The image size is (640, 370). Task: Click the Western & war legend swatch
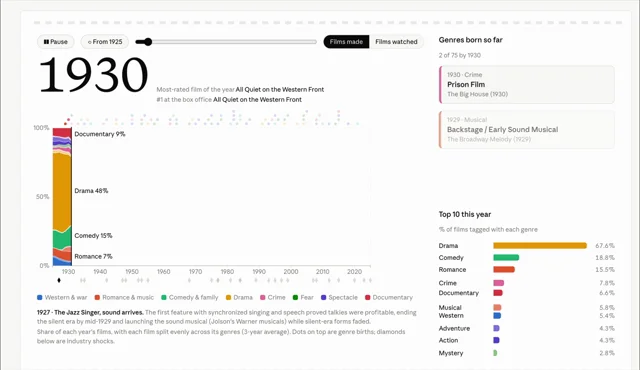pos(40,297)
